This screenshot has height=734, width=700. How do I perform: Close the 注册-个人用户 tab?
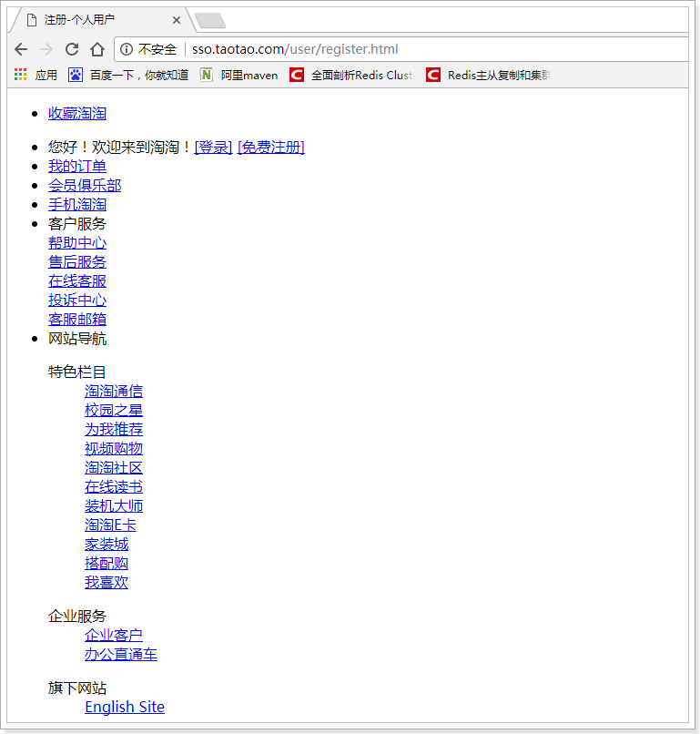click(177, 20)
